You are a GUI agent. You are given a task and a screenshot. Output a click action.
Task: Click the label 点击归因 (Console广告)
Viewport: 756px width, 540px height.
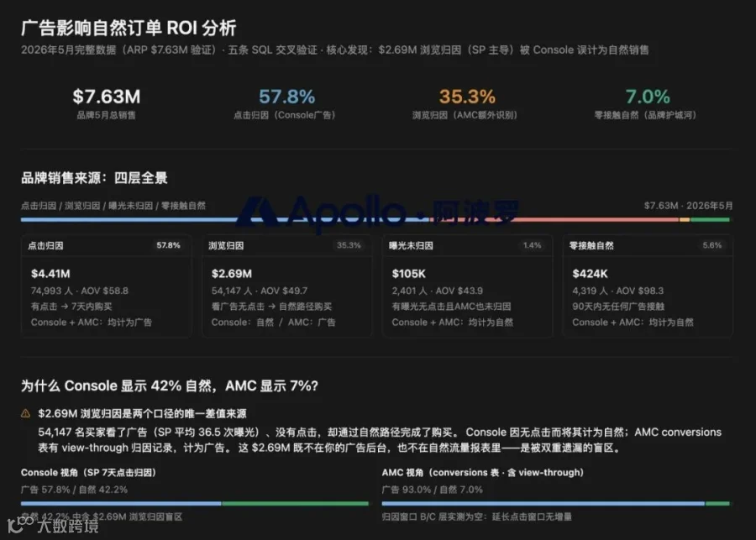click(x=285, y=115)
